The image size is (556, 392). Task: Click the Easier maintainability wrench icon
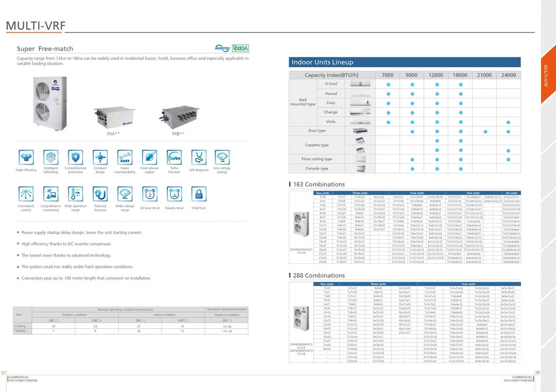point(125,157)
